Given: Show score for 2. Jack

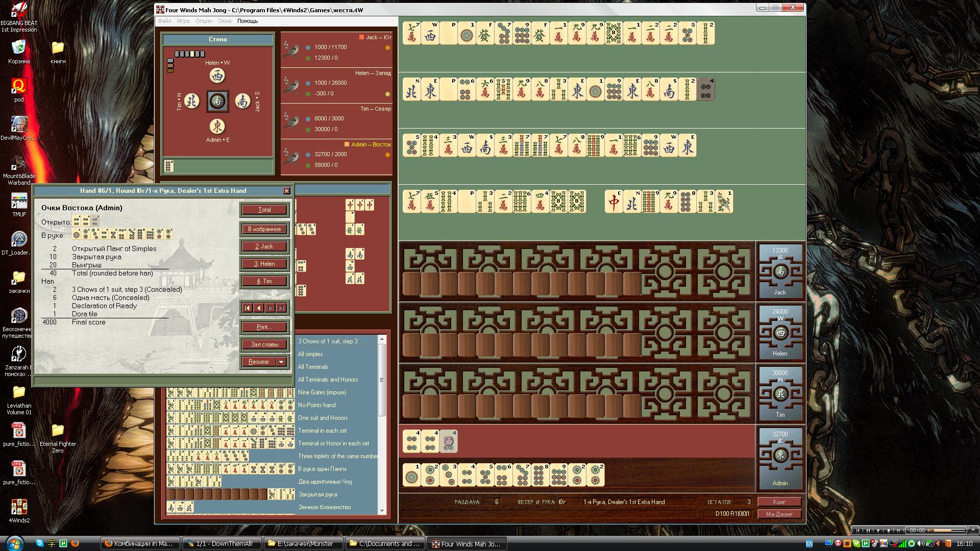Looking at the screenshot, I should click(x=264, y=246).
